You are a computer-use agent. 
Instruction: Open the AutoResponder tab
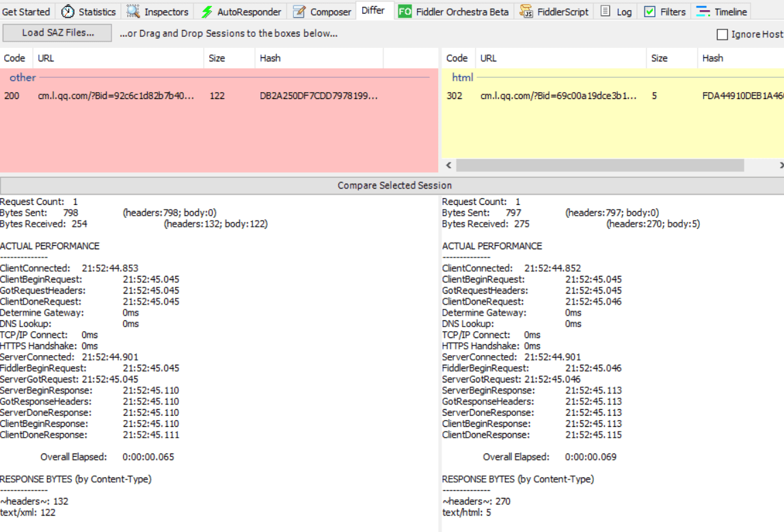coord(241,12)
